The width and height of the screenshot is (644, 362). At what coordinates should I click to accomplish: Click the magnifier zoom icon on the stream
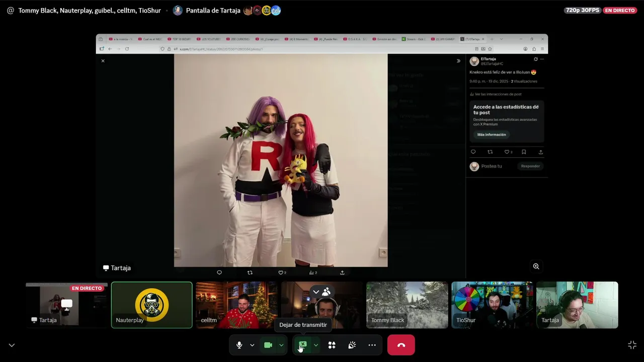(536, 266)
